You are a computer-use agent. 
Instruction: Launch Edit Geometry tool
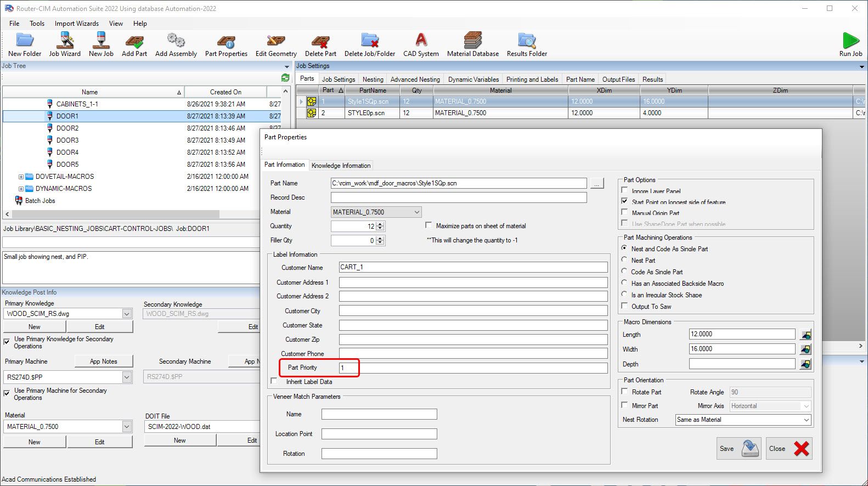coord(276,44)
